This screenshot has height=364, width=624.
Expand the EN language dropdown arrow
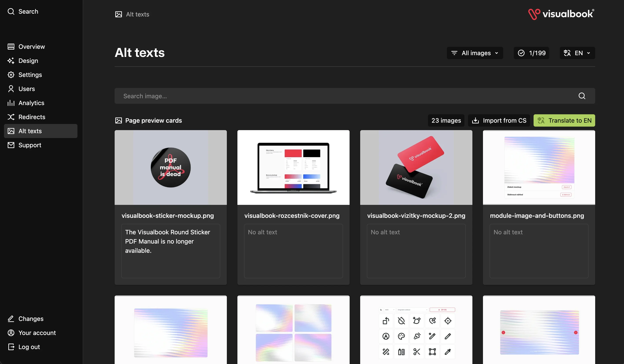coord(588,53)
